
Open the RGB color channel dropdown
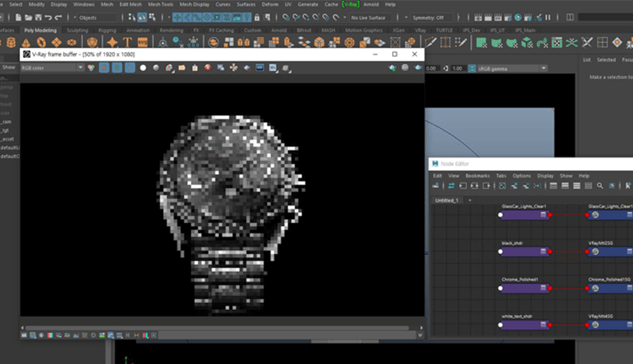tap(52, 68)
